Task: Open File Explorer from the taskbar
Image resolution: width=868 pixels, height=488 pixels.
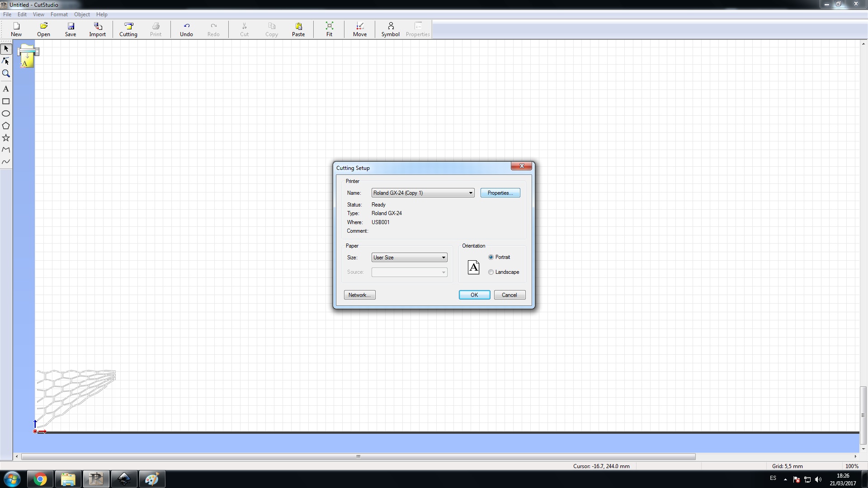Action: 68,479
